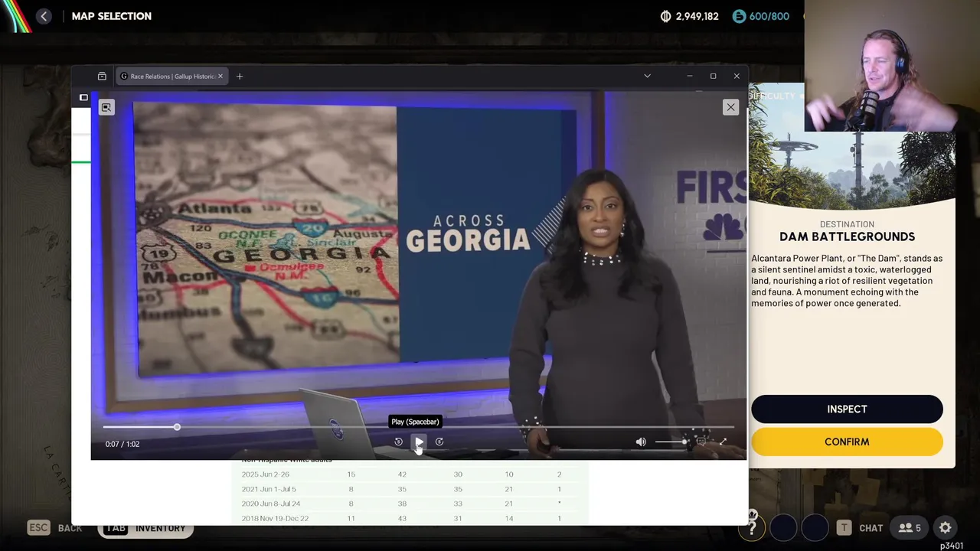
Task: Skip forward with the forward-seek icon
Action: (439, 442)
